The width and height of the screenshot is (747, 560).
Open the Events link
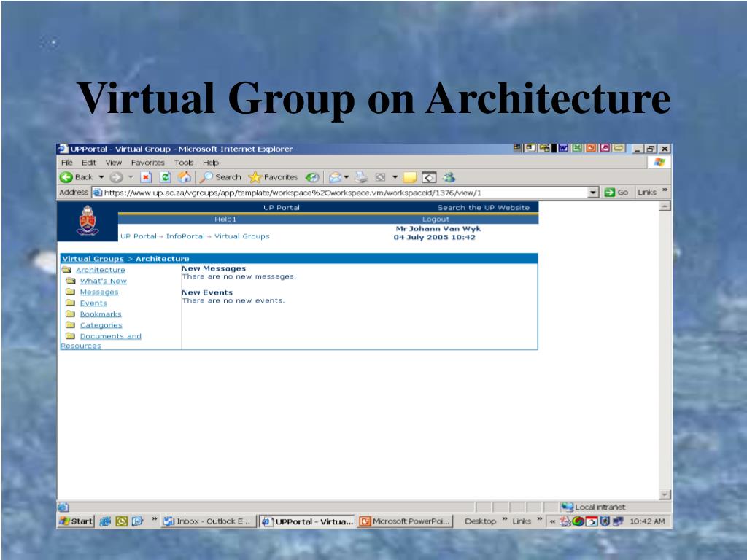[x=93, y=303]
